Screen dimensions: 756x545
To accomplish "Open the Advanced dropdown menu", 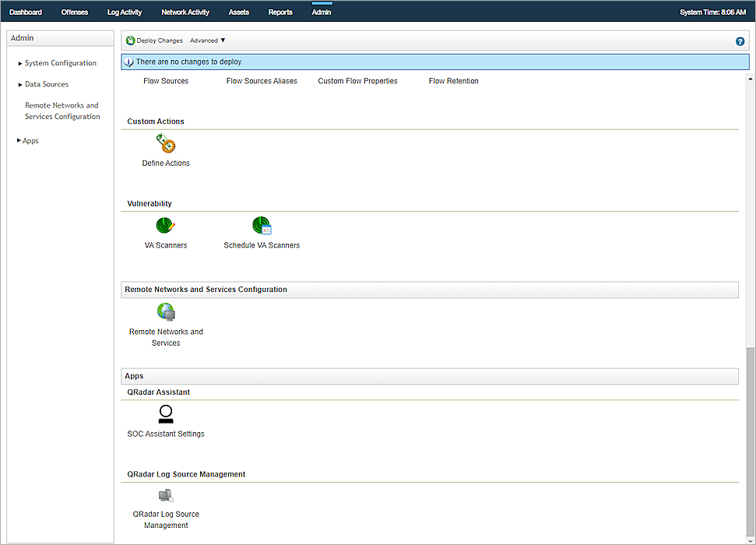I will [208, 40].
